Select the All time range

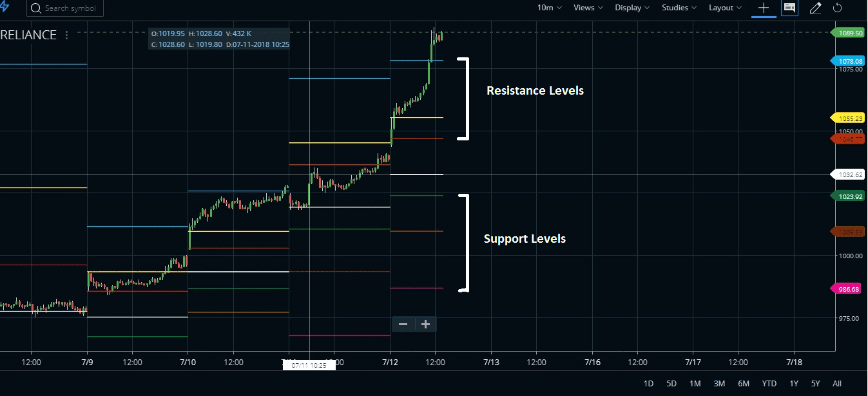(837, 383)
